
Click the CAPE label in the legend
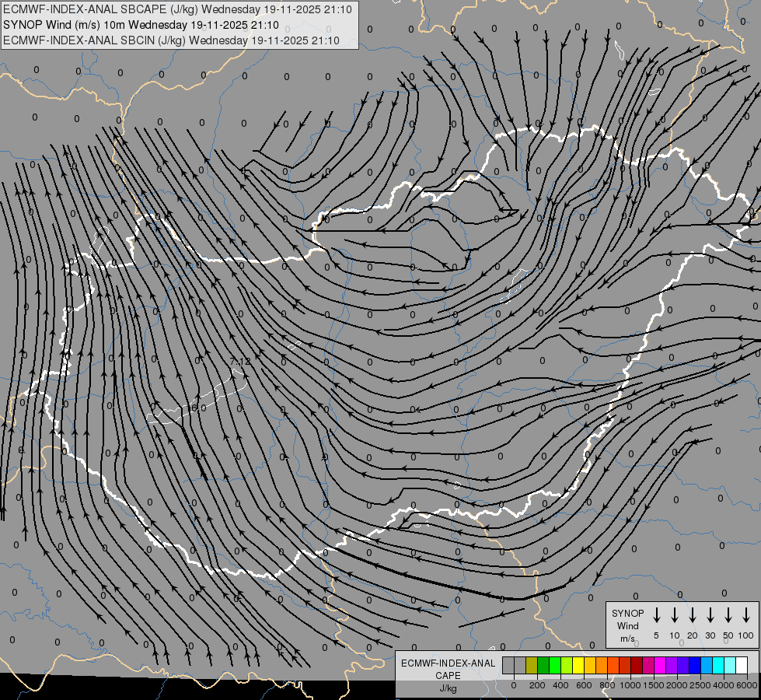(448, 675)
